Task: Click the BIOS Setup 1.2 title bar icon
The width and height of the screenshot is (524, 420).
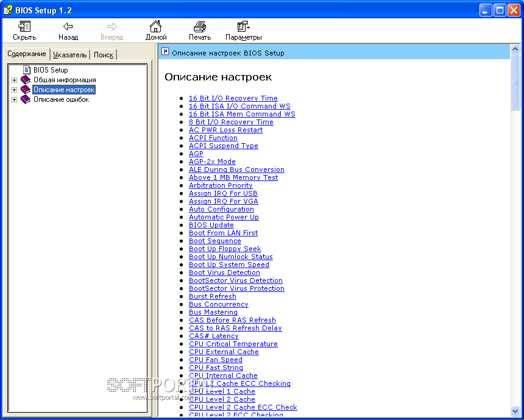Action: pyautogui.click(x=8, y=10)
